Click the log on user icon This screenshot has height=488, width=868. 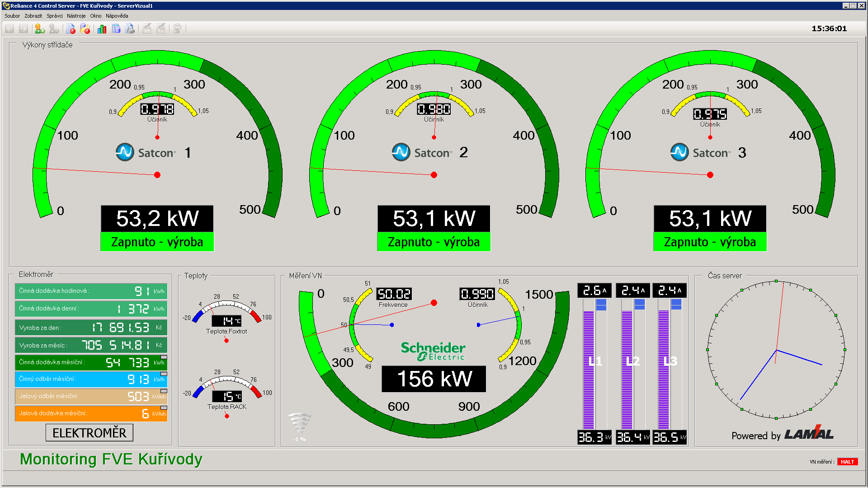pyautogui.click(x=40, y=29)
